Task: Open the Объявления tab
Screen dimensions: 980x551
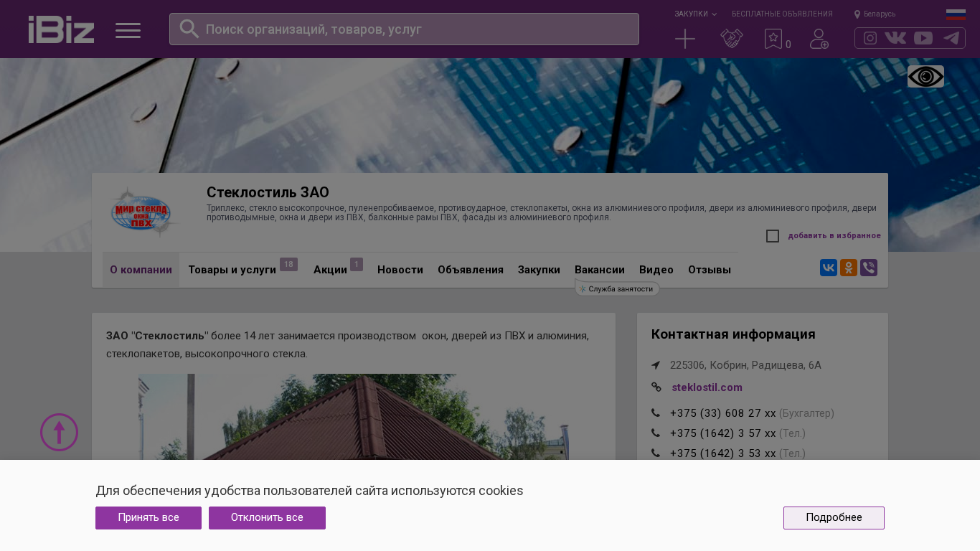Action: tap(471, 270)
